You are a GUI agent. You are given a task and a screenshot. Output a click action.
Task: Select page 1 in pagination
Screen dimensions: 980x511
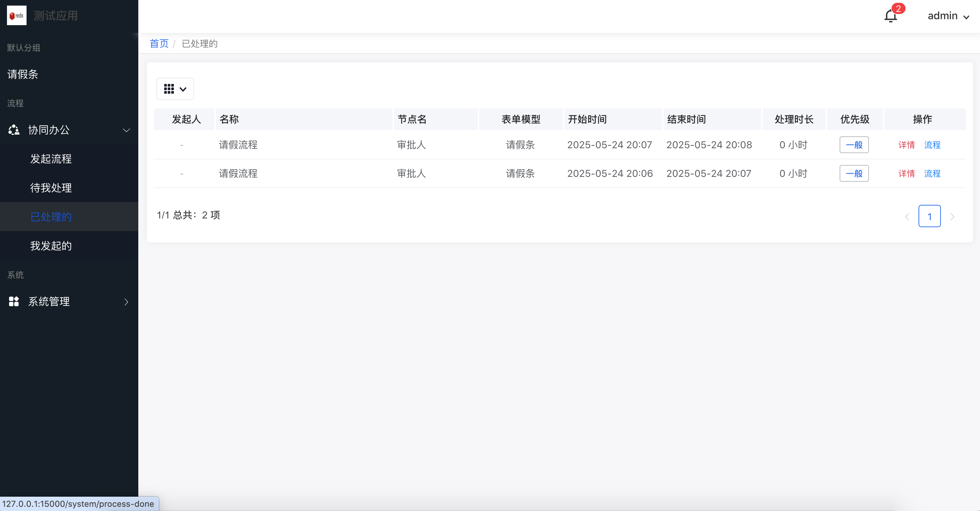[x=929, y=217]
